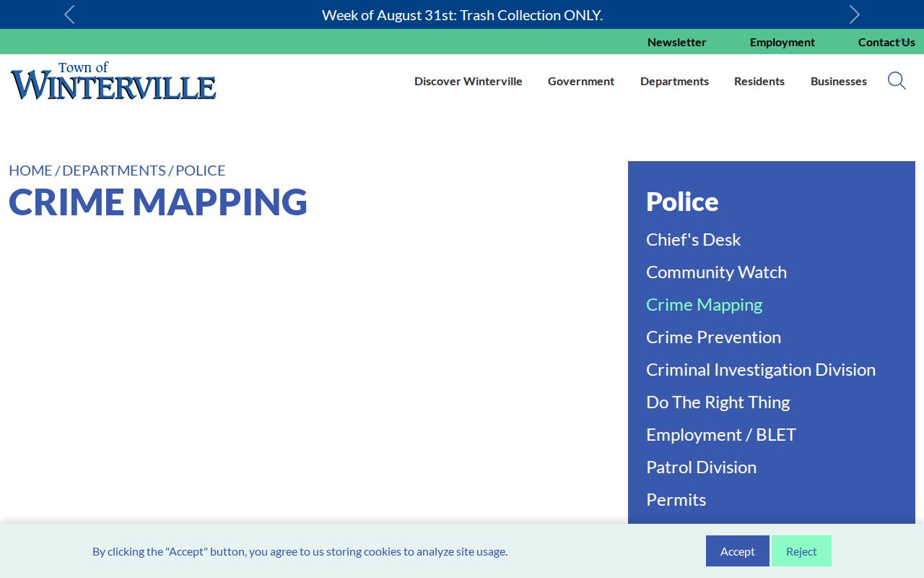Open the Discover Winterville menu
Viewport: 924px width, 578px height.
click(468, 82)
